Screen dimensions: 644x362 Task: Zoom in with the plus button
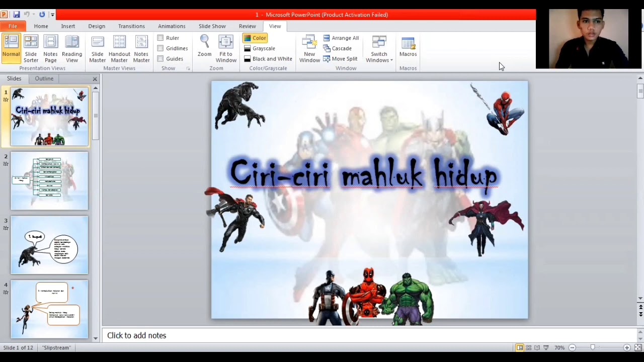click(627, 347)
